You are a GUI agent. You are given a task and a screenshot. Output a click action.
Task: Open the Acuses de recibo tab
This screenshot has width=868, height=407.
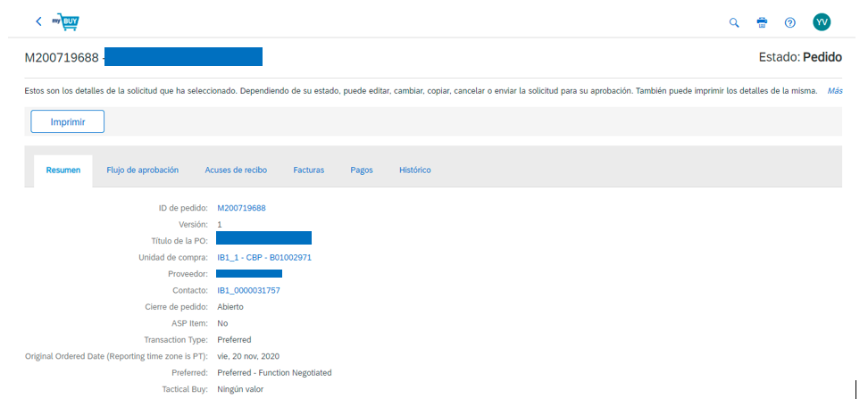(236, 170)
